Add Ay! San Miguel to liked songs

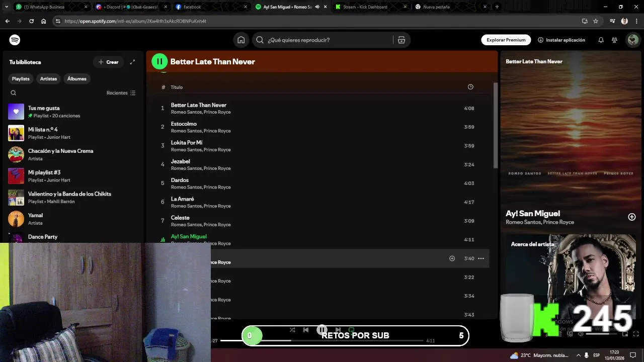pyautogui.click(x=632, y=217)
